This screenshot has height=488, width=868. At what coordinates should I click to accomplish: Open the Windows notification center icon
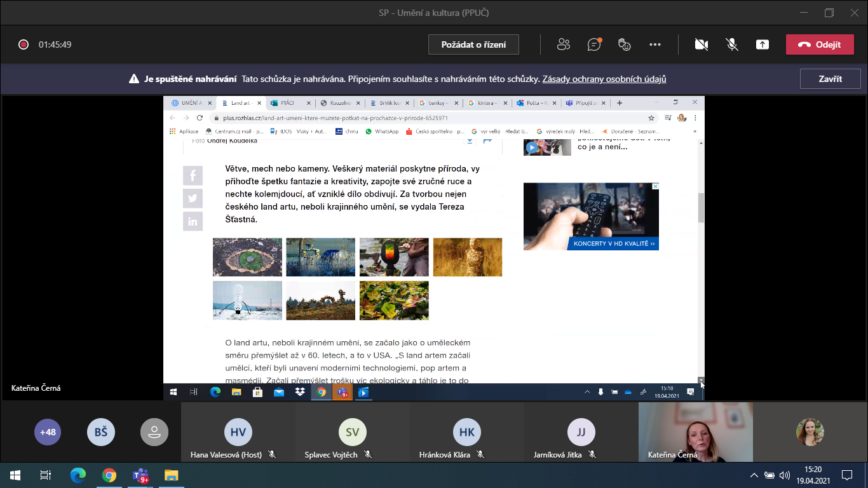tap(846, 475)
